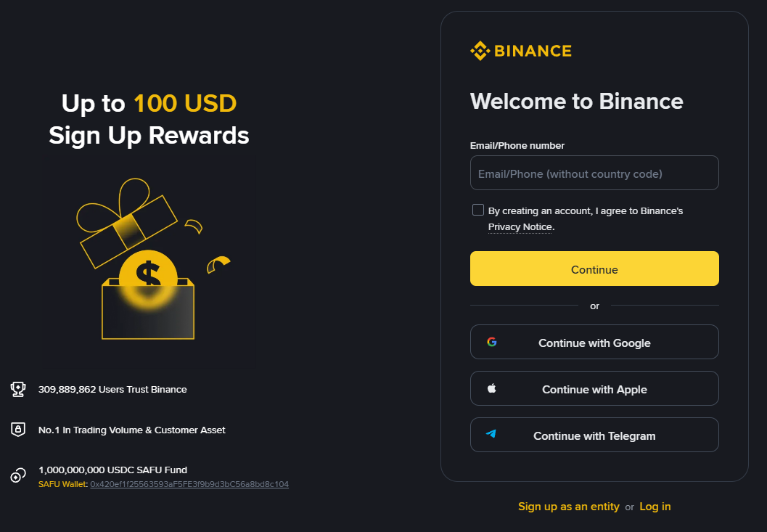The height and width of the screenshot is (532, 767).
Task: Click the shield lock icon beside Trading Volume
Action: point(18,430)
